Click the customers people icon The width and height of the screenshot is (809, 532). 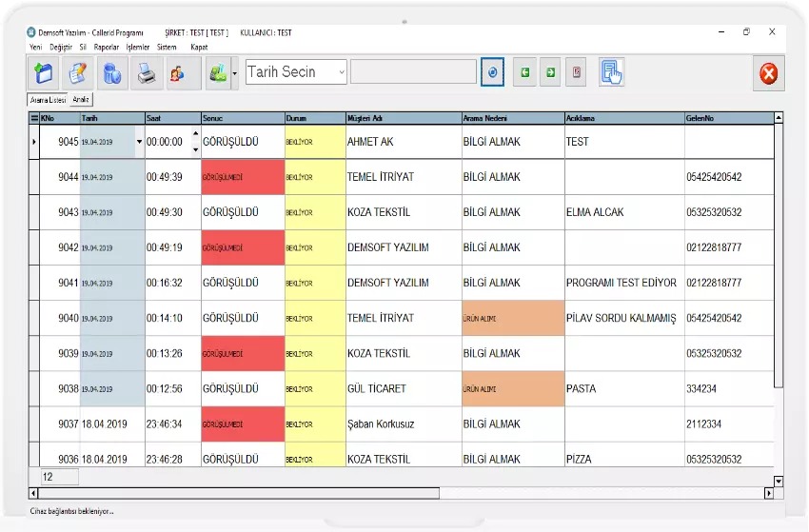coord(182,72)
